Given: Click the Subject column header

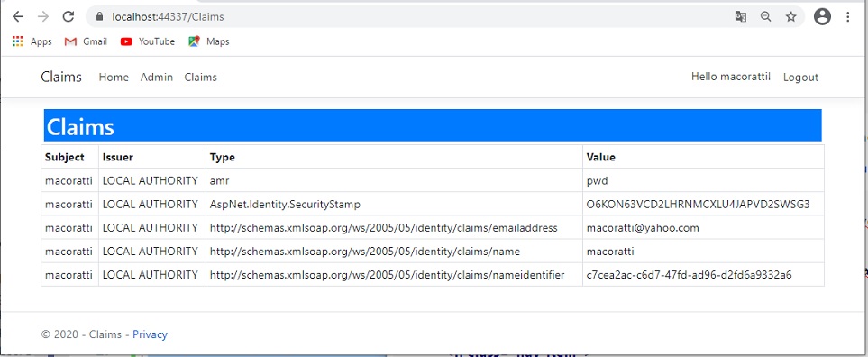Looking at the screenshot, I should (69, 157).
